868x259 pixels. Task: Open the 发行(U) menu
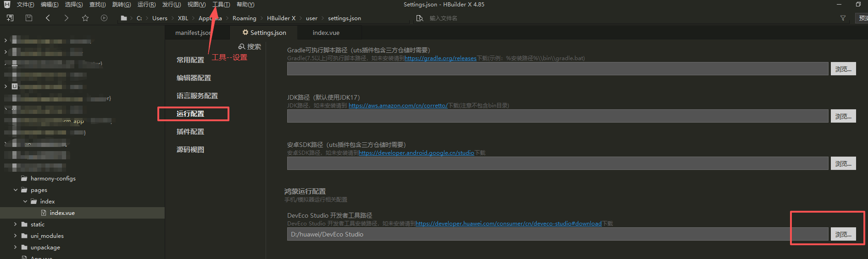click(x=172, y=5)
